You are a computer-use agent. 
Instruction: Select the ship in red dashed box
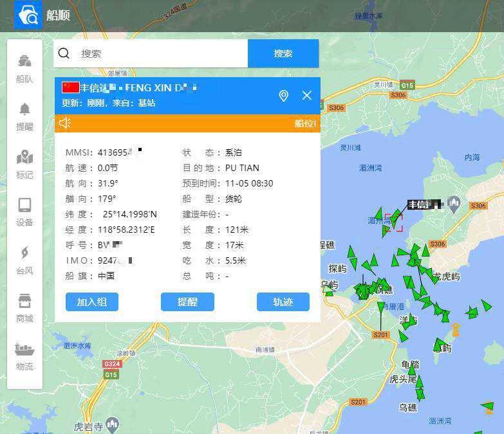click(394, 222)
